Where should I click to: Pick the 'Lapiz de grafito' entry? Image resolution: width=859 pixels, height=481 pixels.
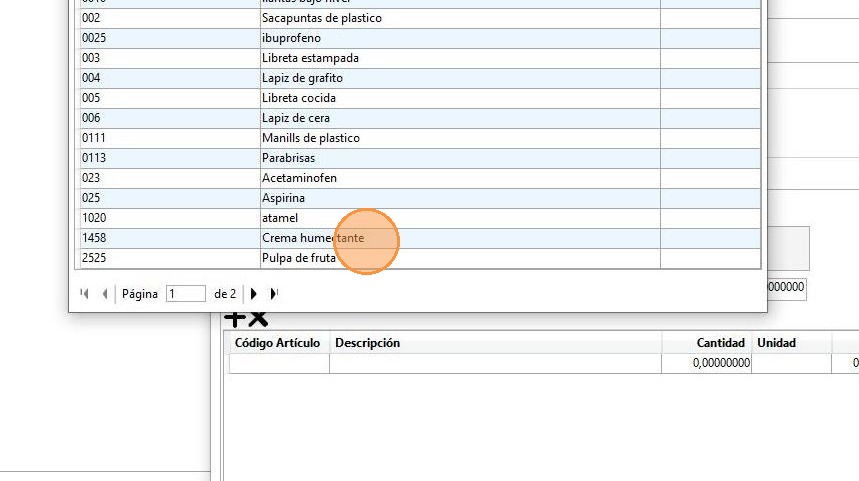pos(420,78)
